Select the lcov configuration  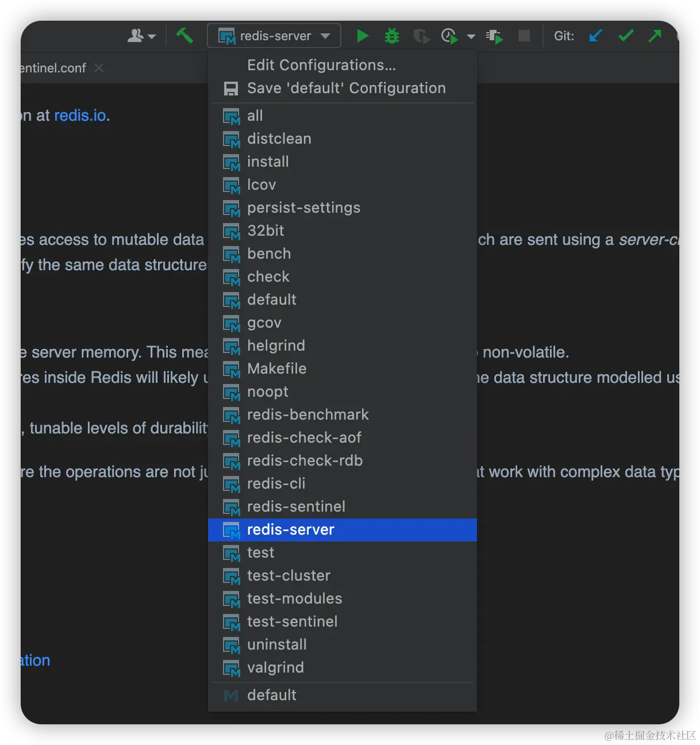pyautogui.click(x=343, y=185)
